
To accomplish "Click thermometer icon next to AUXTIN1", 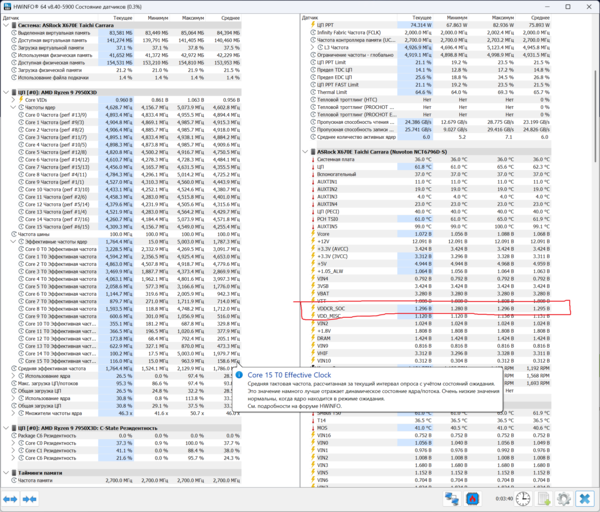I will pyautogui.click(x=313, y=182).
